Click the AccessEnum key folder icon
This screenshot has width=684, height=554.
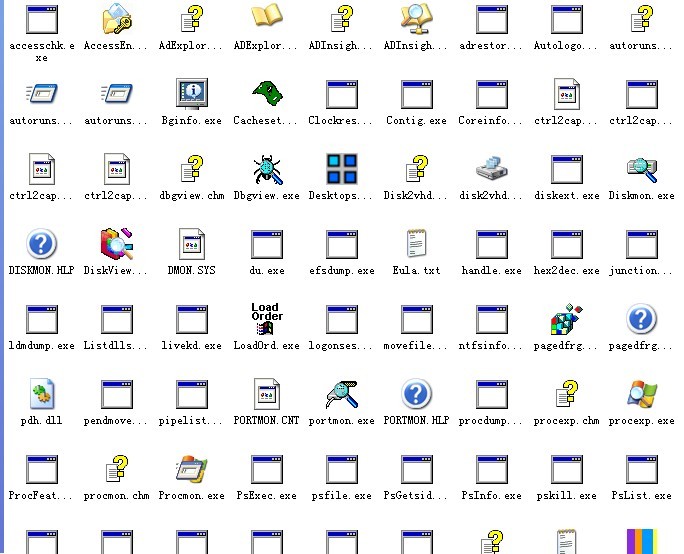(x=116, y=20)
